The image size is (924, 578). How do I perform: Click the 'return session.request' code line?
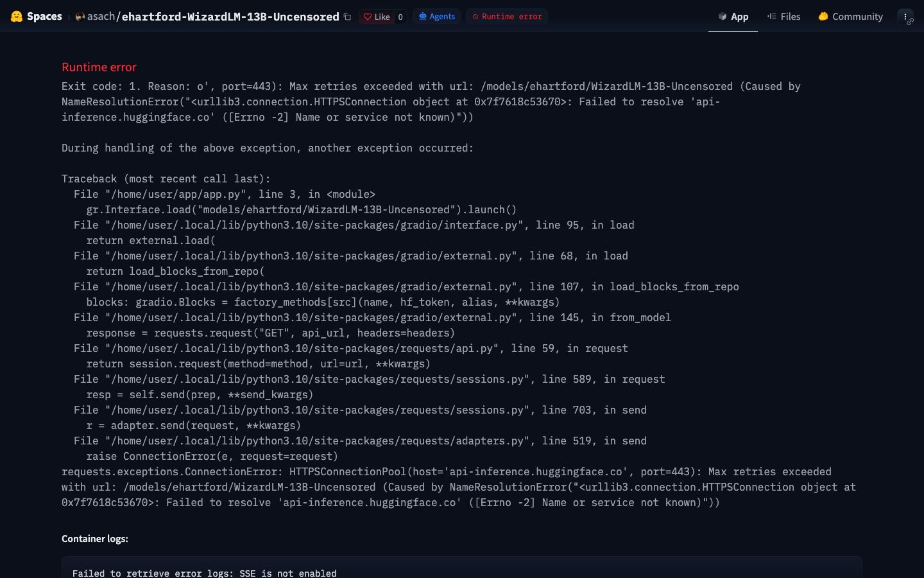click(259, 363)
